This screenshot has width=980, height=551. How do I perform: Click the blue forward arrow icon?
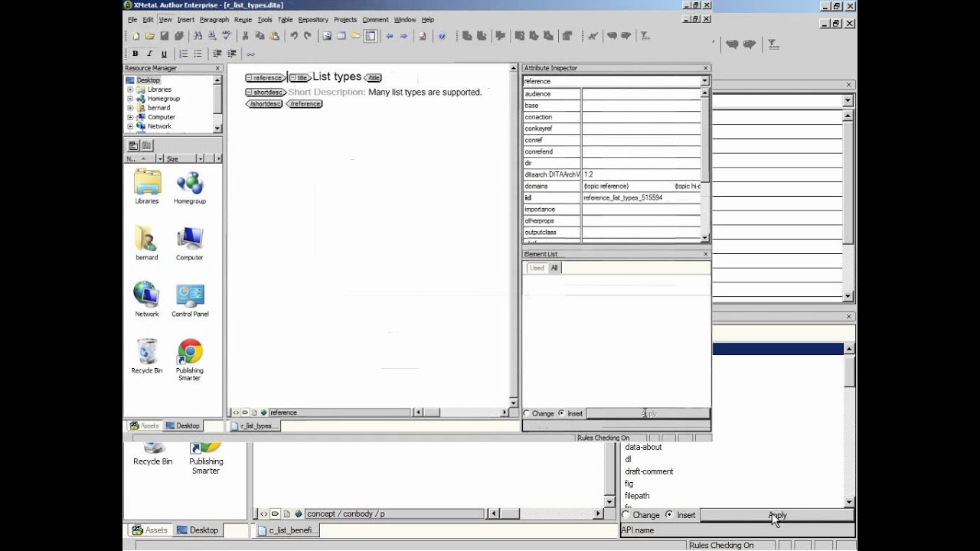click(x=403, y=36)
